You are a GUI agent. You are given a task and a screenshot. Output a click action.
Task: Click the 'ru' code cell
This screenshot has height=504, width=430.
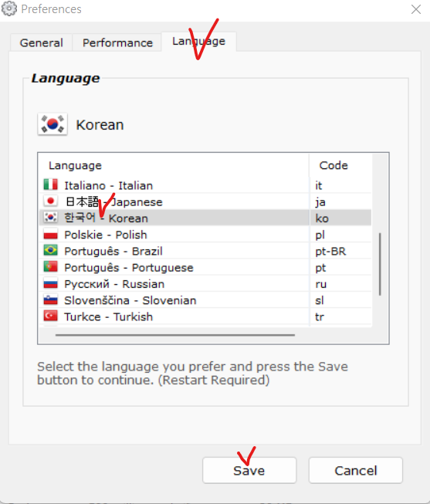click(340, 284)
